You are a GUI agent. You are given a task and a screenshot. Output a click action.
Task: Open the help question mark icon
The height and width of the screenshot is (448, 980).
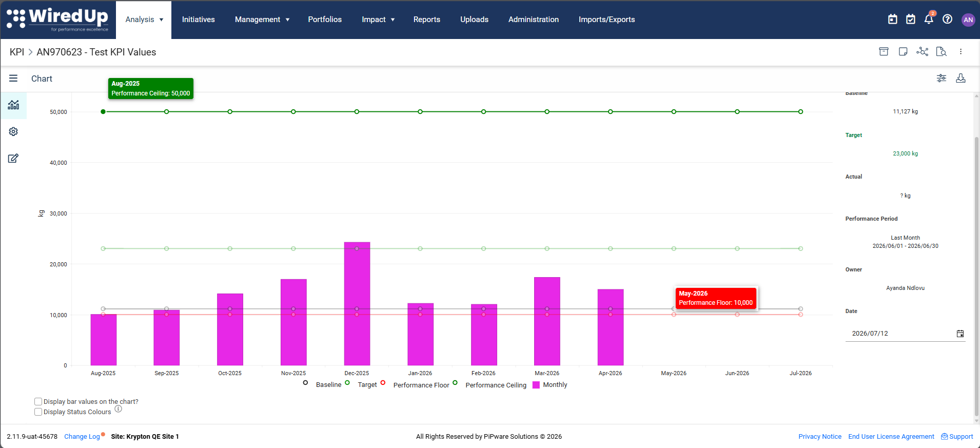coord(947,19)
